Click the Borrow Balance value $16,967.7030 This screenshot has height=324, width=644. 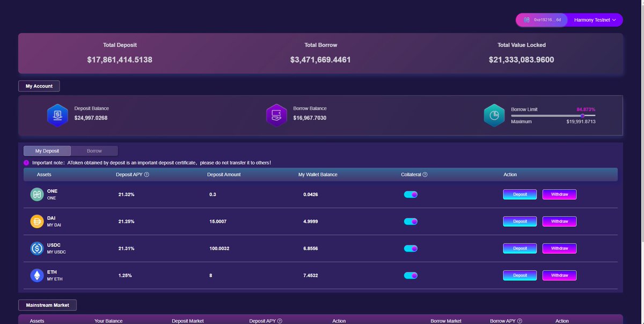pyautogui.click(x=310, y=118)
